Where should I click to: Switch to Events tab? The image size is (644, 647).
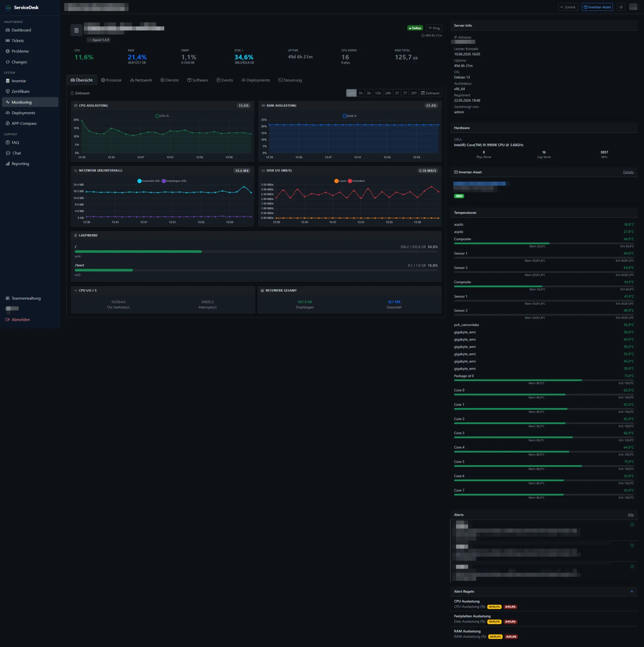click(x=225, y=80)
